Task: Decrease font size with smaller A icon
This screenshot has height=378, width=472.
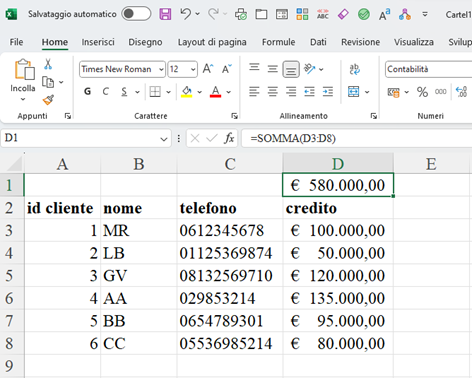Action: (227, 69)
